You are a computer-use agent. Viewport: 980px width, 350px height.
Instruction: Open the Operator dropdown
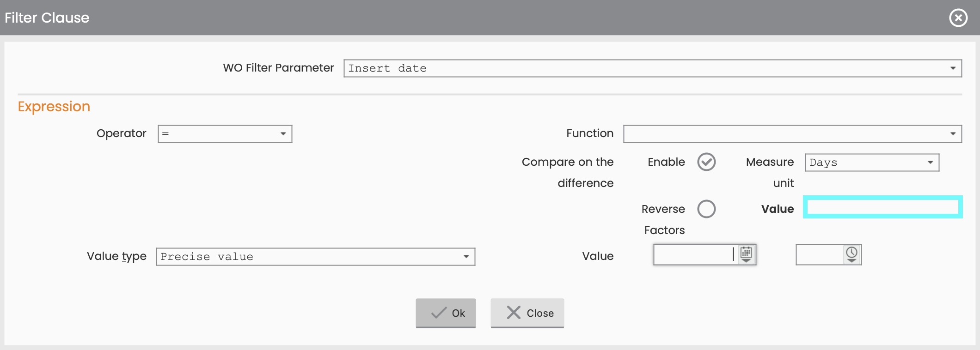(x=225, y=134)
